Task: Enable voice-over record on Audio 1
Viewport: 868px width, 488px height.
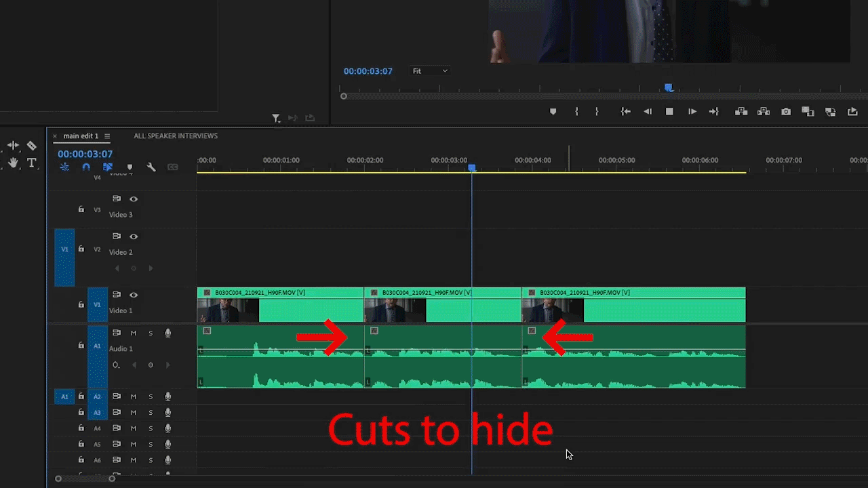Action: pos(167,333)
